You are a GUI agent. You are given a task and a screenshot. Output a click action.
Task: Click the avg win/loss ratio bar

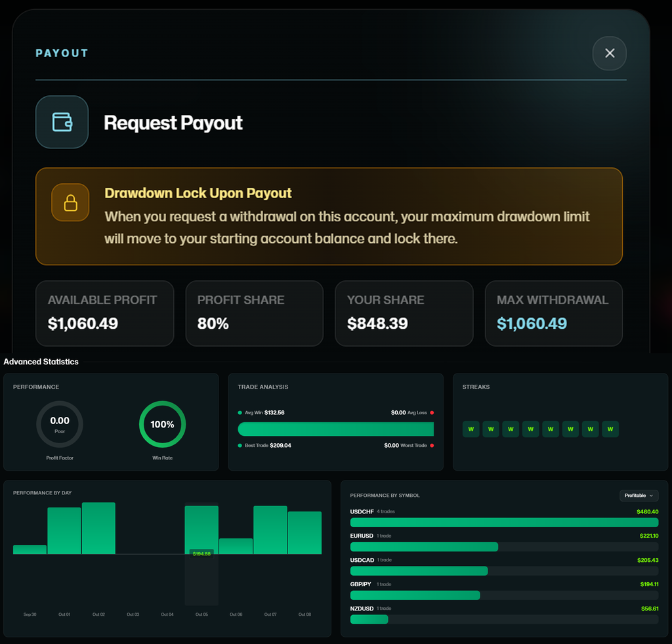335,429
